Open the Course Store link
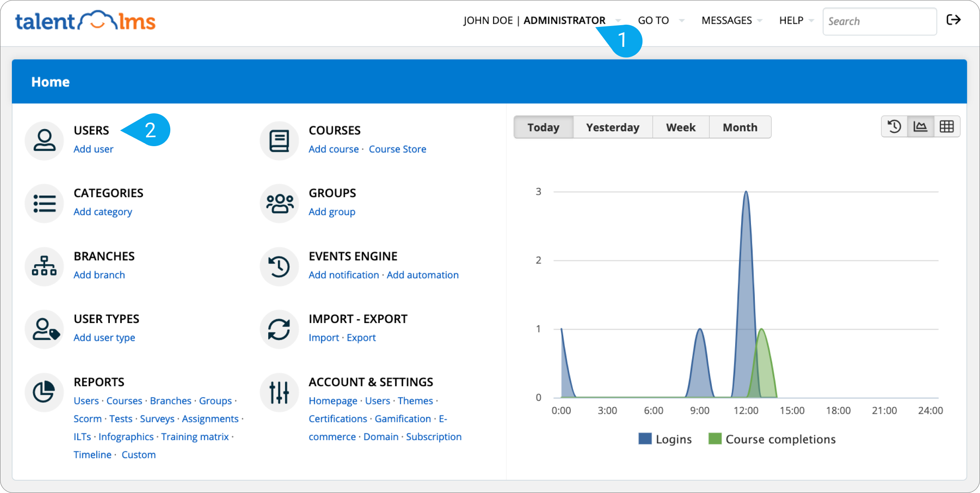 (397, 149)
